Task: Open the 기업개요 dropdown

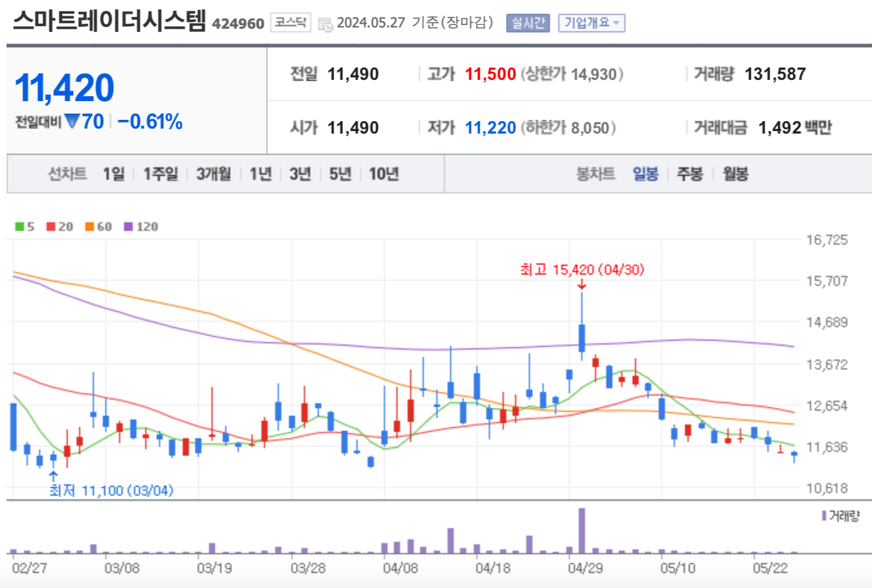Action: [x=592, y=23]
